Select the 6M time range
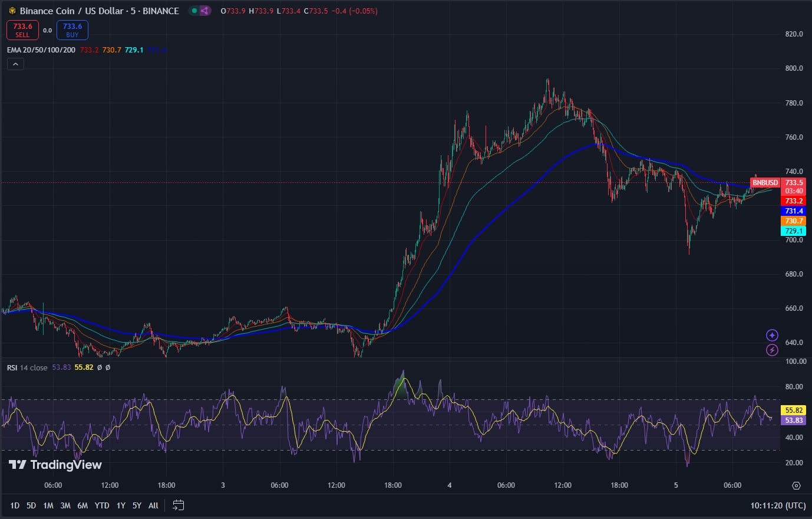 pos(82,505)
